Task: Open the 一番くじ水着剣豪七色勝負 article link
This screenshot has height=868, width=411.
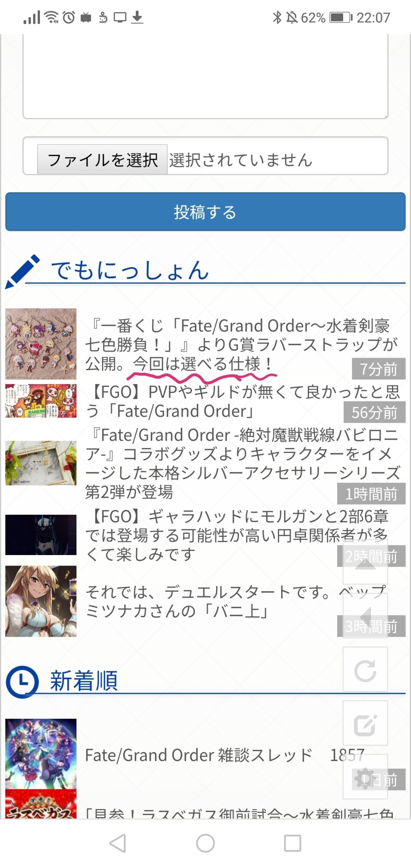Action: tap(241, 345)
